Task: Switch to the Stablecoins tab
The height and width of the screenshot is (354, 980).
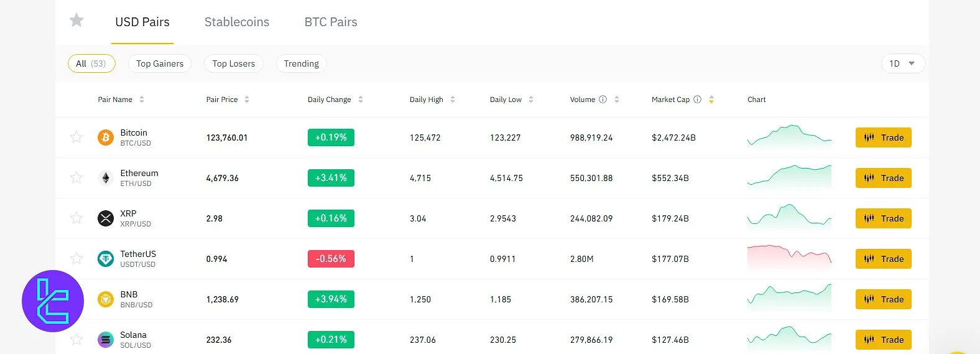Action: point(237,22)
